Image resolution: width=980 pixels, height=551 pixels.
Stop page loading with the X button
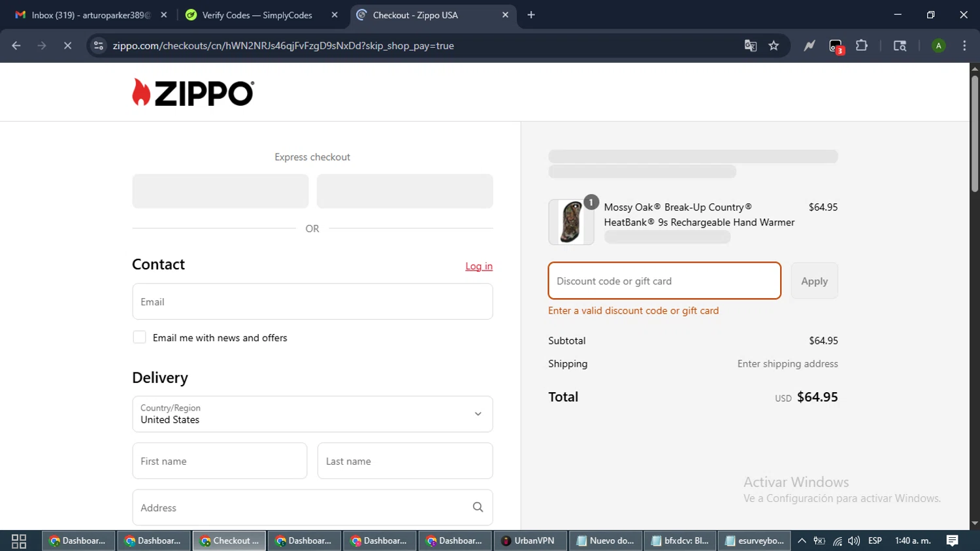pos(67,46)
